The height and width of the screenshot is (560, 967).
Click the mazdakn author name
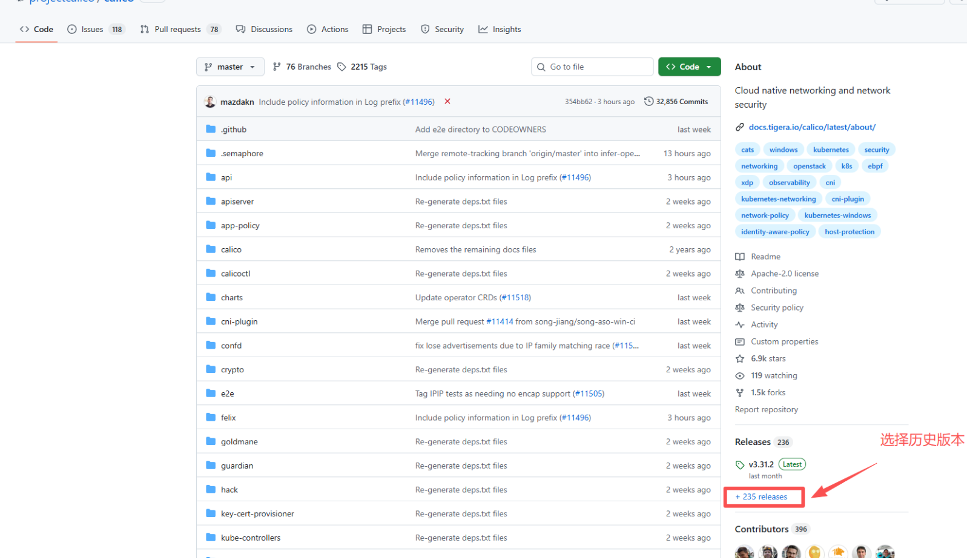pos(237,102)
